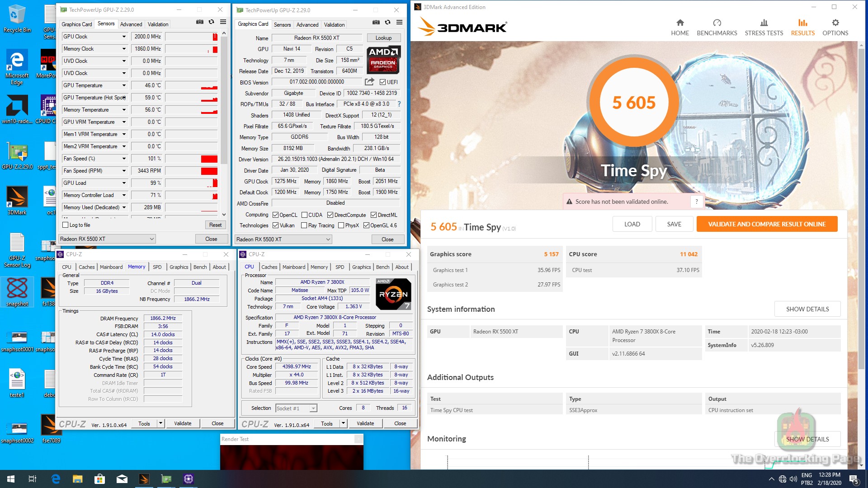Toggle the Ray Tracing checkbox
The width and height of the screenshot is (868, 488).
304,225
